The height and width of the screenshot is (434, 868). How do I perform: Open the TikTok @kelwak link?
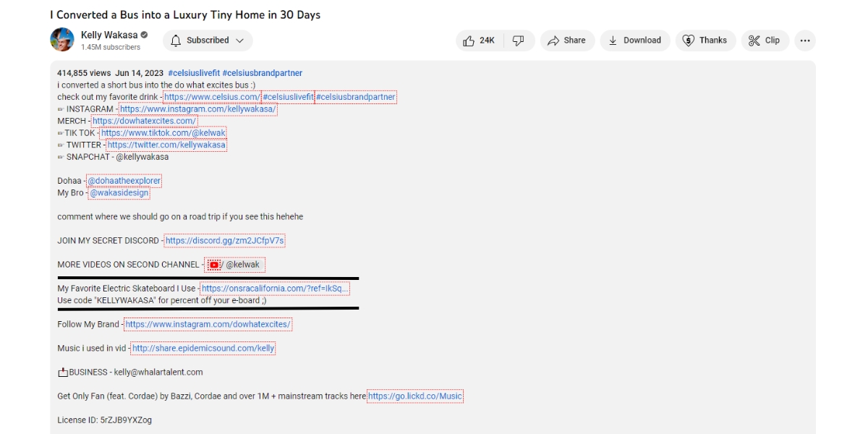pos(163,133)
